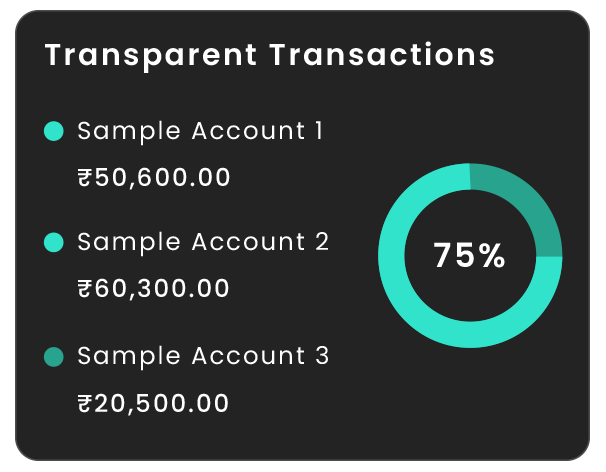Click the 75% figure inside the donut
This screenshot has width=606, height=472.
[469, 256]
